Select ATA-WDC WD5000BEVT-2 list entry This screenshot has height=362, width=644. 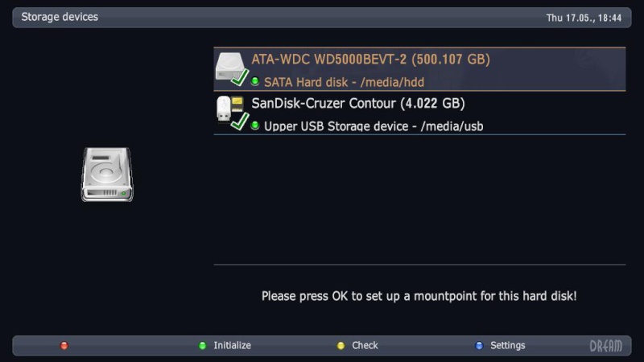(x=419, y=69)
